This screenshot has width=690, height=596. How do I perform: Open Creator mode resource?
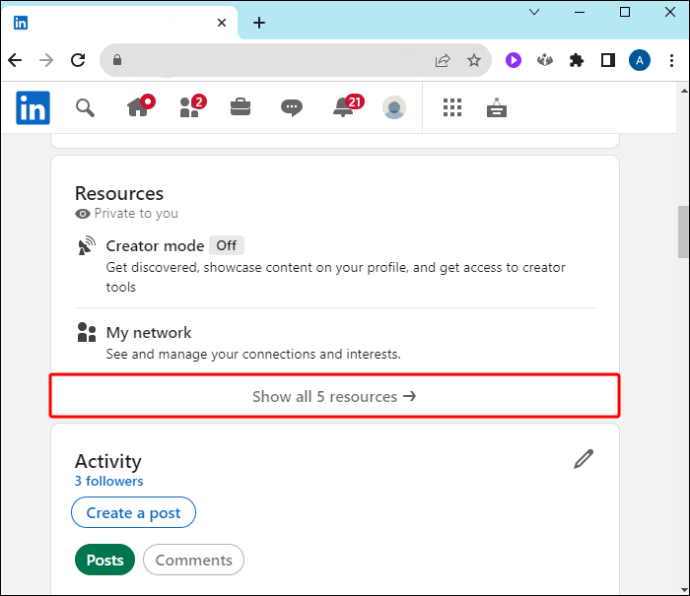(334, 265)
